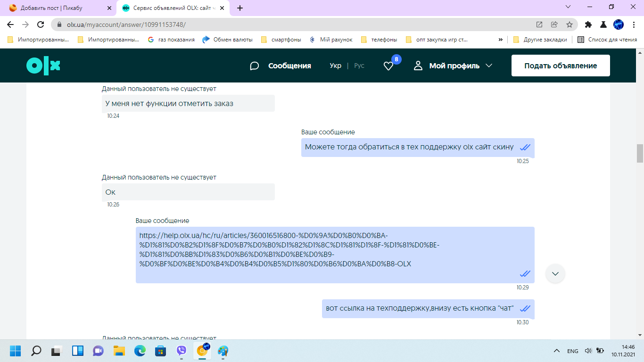Open the tab search dropdown arrow

[568, 7]
